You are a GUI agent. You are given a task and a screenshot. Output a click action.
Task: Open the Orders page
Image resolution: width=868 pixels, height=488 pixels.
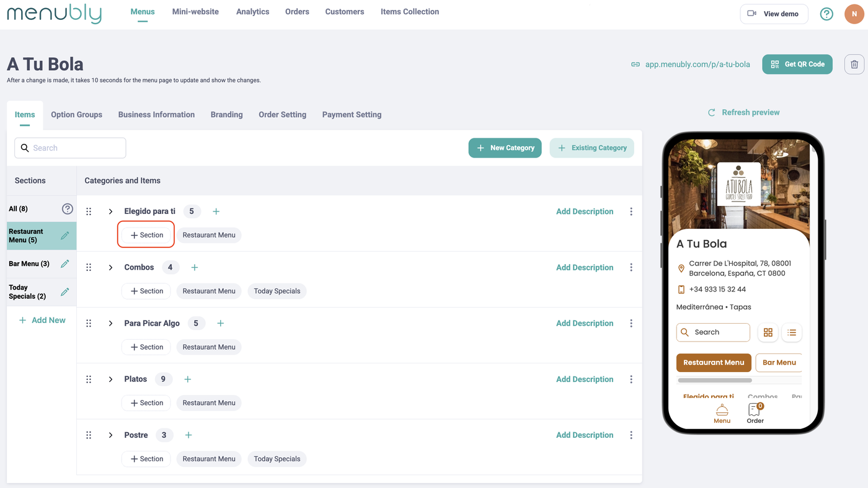click(x=297, y=12)
